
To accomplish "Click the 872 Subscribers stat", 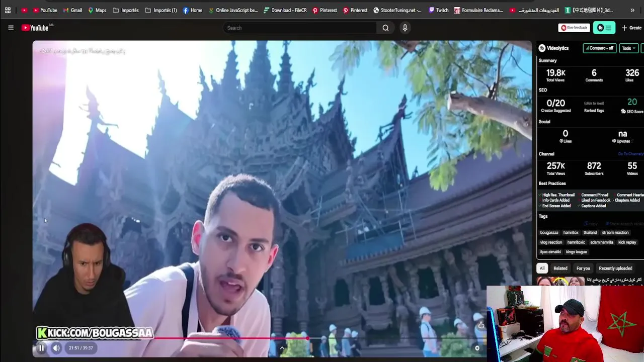I will tap(594, 168).
